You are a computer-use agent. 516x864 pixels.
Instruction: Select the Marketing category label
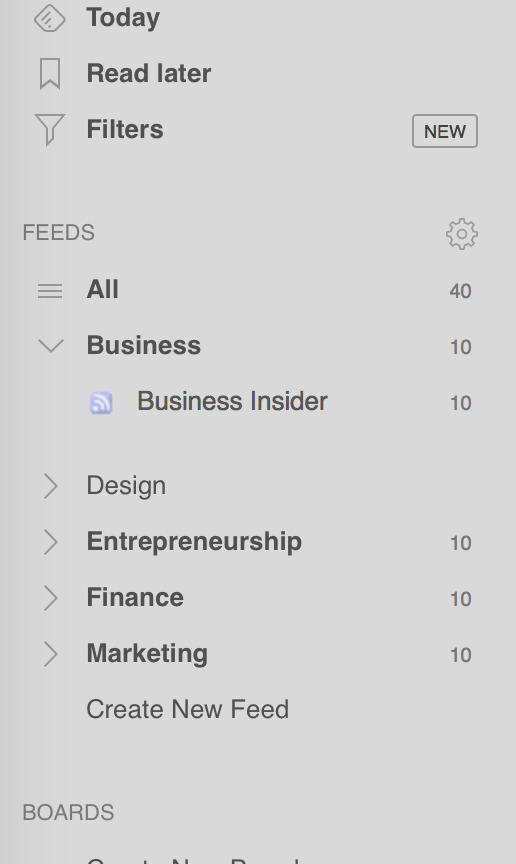coord(147,654)
